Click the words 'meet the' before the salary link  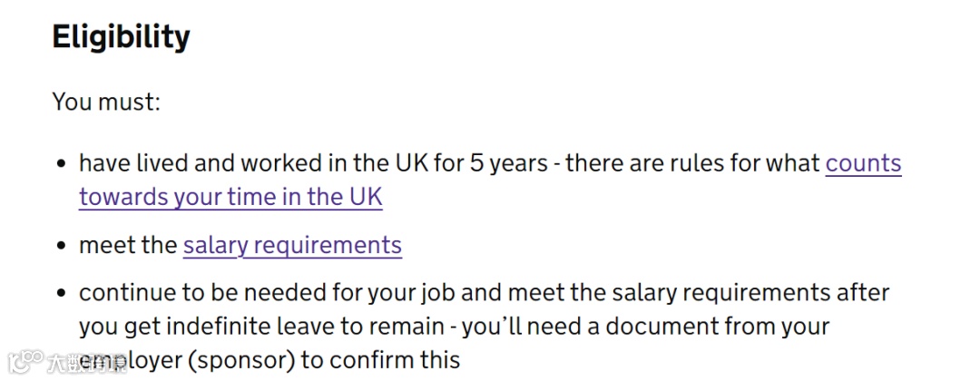[128, 245]
